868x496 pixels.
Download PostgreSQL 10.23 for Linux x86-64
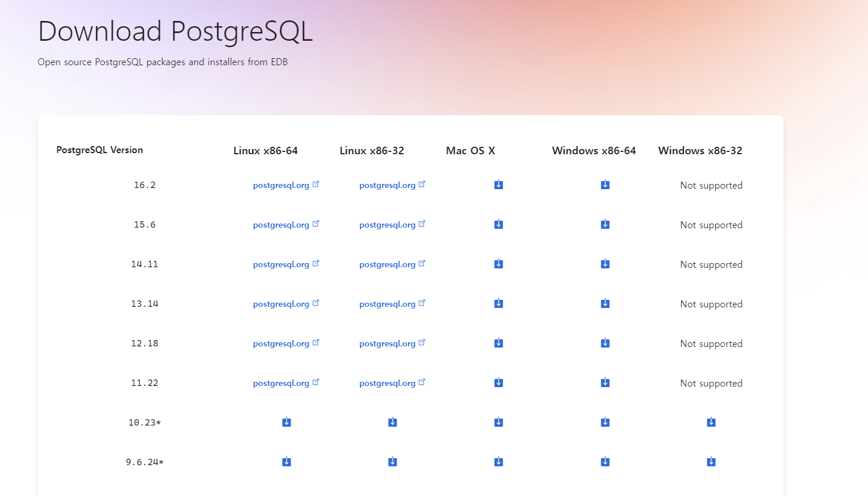point(287,422)
